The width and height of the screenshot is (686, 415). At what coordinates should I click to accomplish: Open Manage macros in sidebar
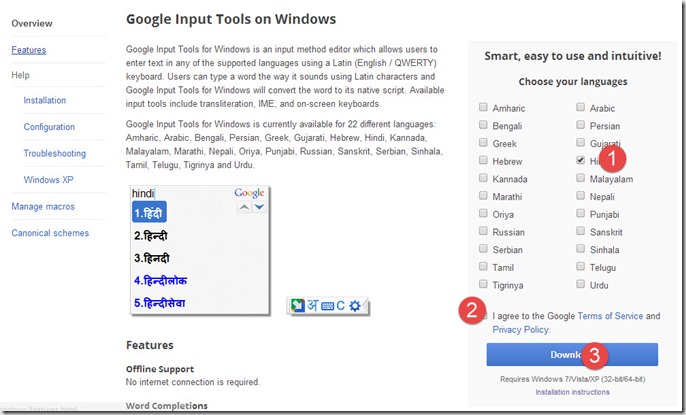point(43,206)
